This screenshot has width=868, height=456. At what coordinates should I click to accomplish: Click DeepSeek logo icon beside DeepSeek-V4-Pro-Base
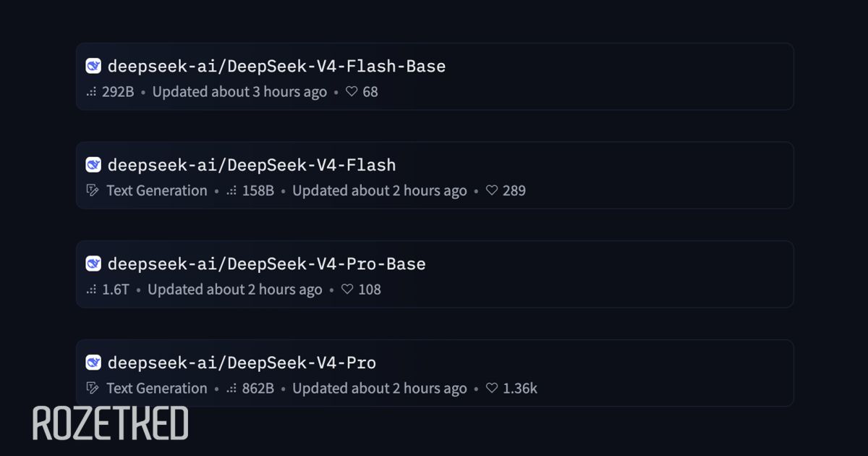[93, 263]
